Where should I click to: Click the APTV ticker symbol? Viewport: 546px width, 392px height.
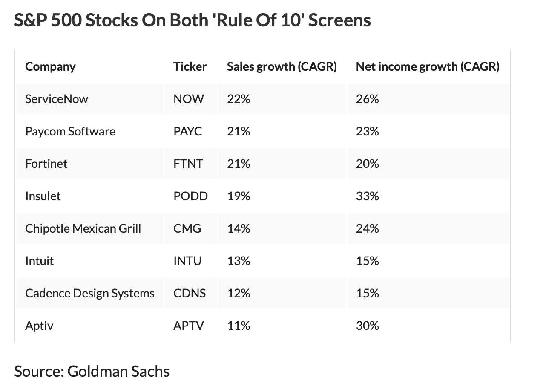189,326
